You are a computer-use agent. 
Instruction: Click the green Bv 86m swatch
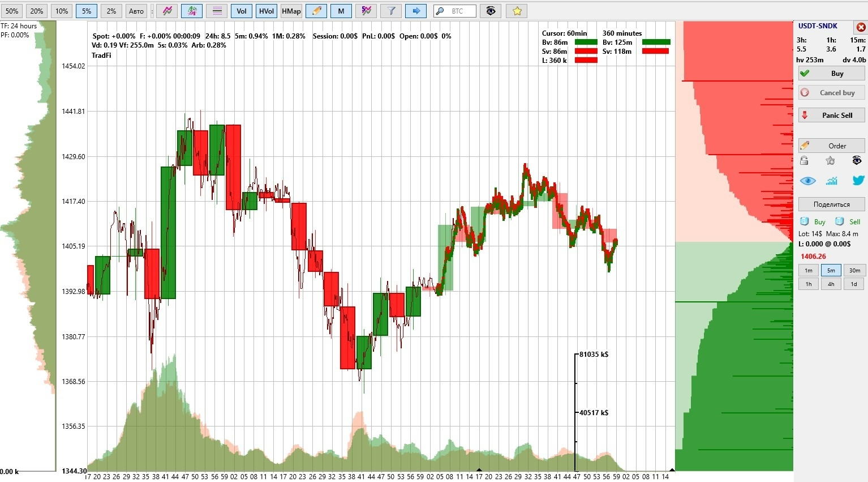pyautogui.click(x=586, y=42)
